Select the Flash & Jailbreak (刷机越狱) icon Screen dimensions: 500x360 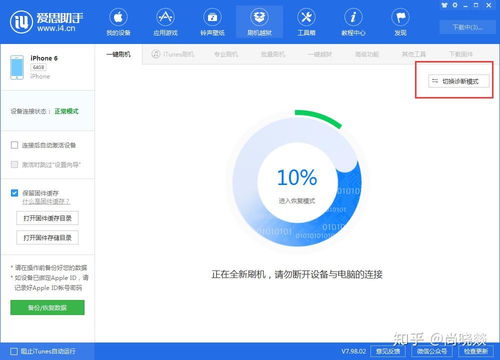[x=259, y=18]
